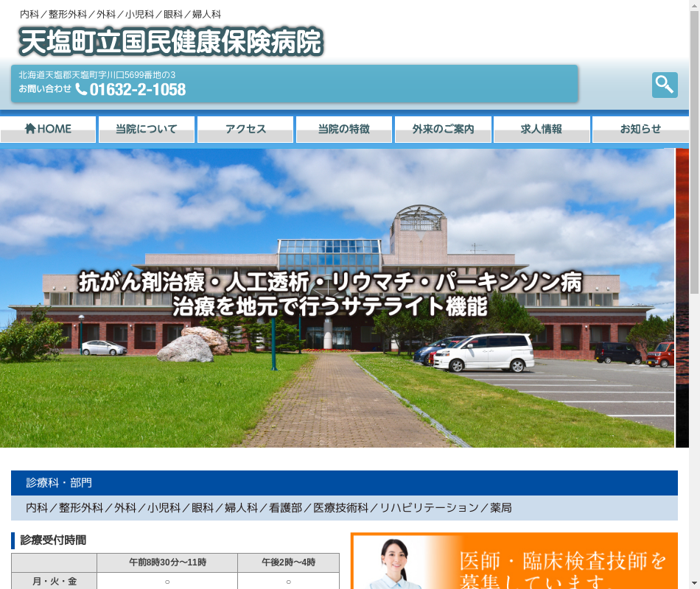Click the telephone icon beside 01632-2-1058
700x589 pixels.
[81, 89]
